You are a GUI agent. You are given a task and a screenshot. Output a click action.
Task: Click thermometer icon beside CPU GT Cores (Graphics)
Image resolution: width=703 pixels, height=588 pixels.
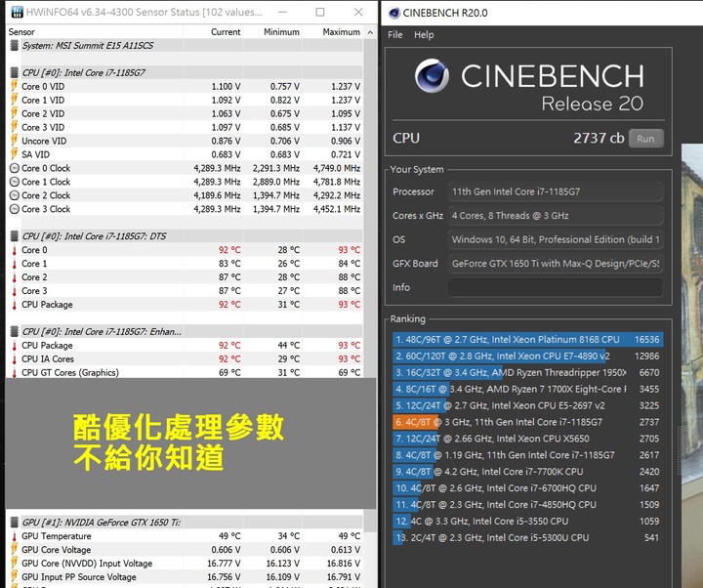[x=15, y=372]
